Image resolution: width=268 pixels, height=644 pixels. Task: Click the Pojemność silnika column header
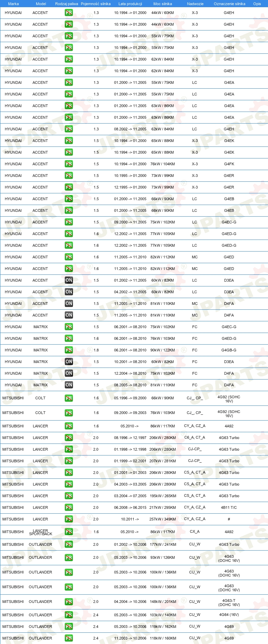coord(96,4)
